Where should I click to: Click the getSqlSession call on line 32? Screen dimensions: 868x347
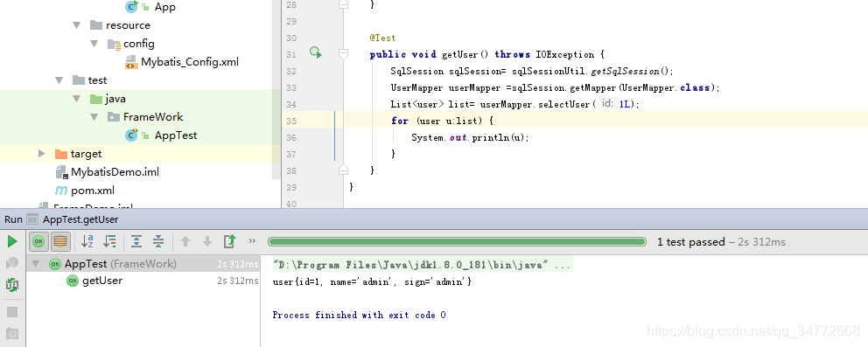point(632,72)
